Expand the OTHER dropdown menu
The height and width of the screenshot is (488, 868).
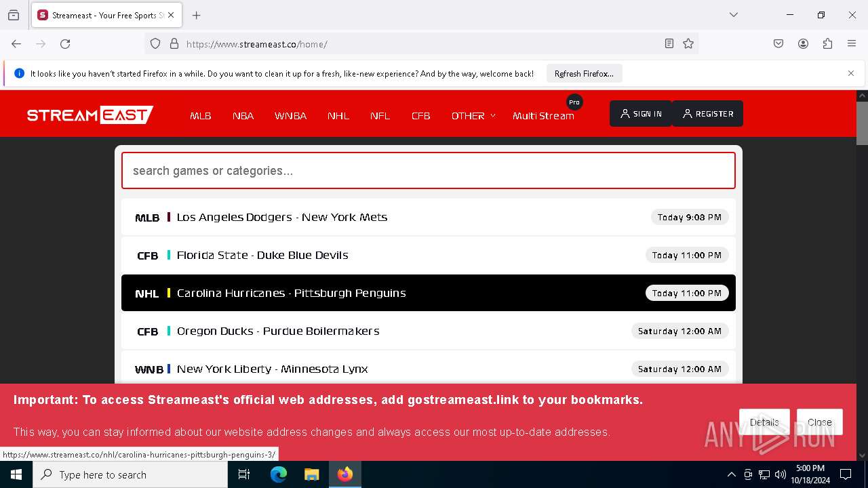[473, 116]
